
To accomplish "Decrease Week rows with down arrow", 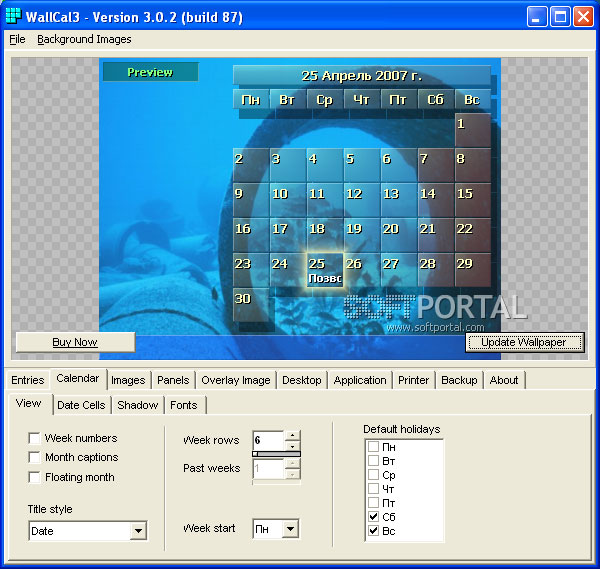I will 292,446.
